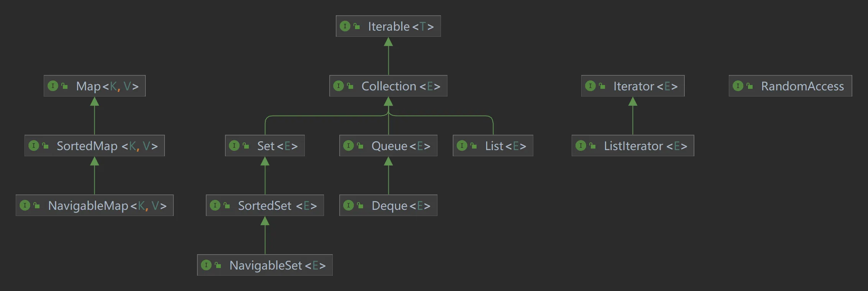The image size is (868, 291).
Task: Click the arrowhead pointing into Map<K, V>
Action: pos(94,101)
